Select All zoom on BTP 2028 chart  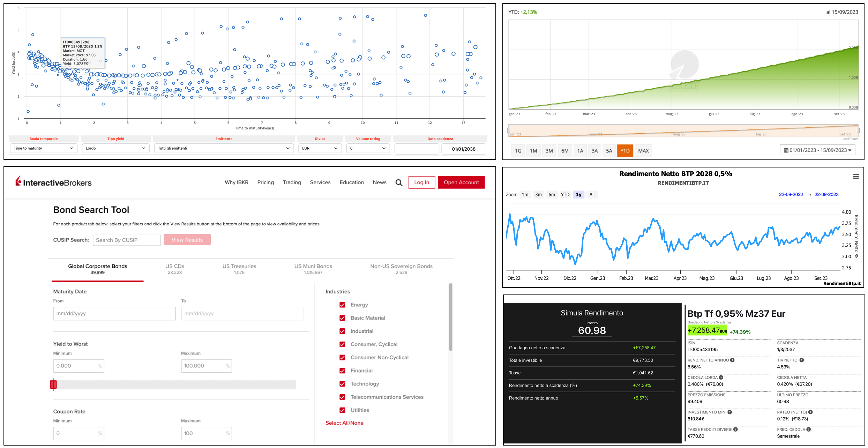[592, 195]
